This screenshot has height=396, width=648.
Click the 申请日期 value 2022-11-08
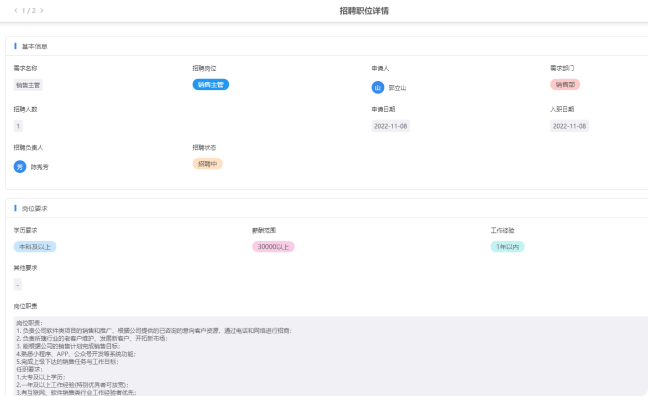391,126
